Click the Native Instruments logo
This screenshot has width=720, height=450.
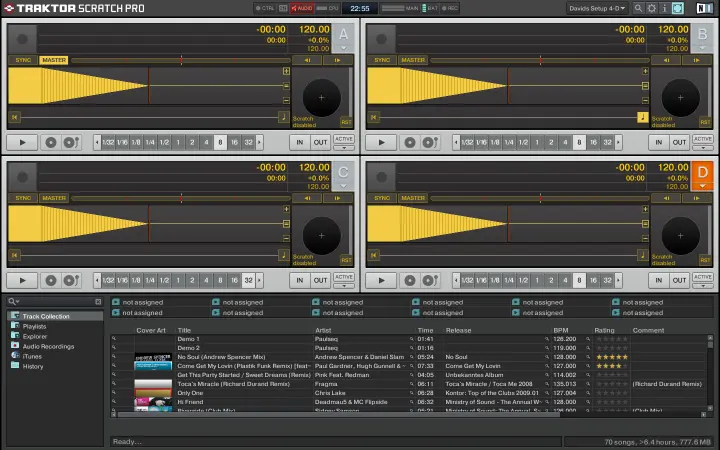point(703,8)
